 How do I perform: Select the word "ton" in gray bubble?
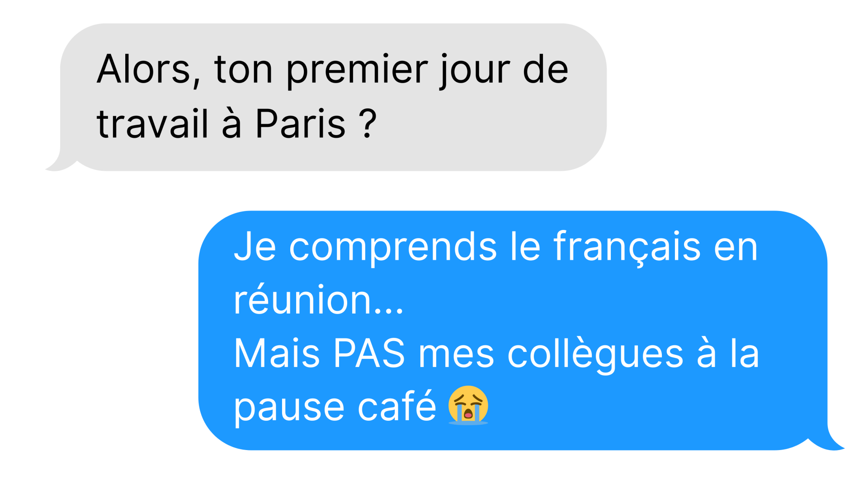coord(243,70)
